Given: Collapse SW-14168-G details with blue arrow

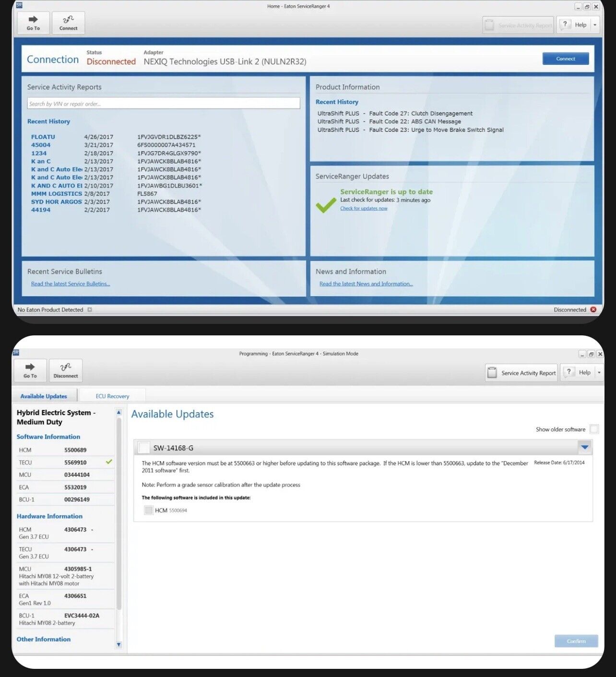Looking at the screenshot, I should pos(585,447).
